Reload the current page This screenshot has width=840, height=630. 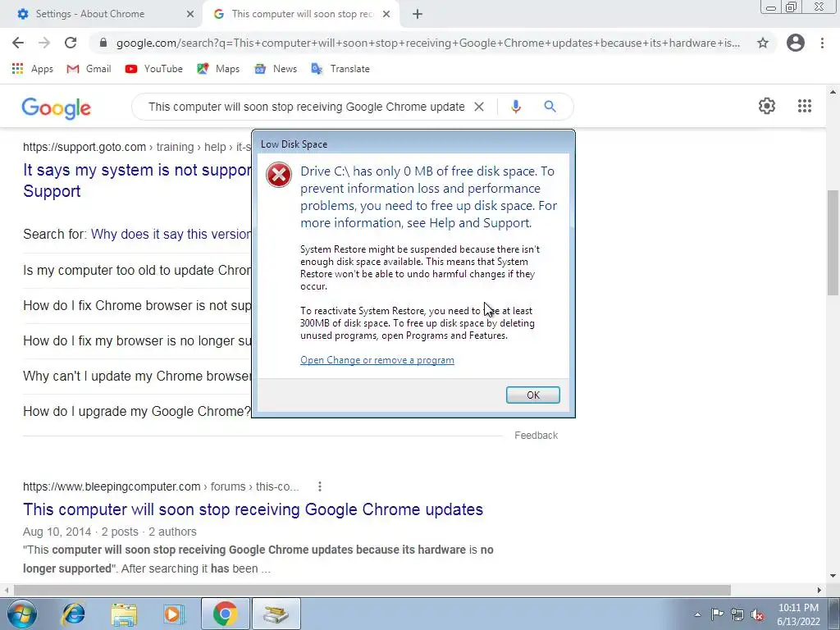(71, 43)
